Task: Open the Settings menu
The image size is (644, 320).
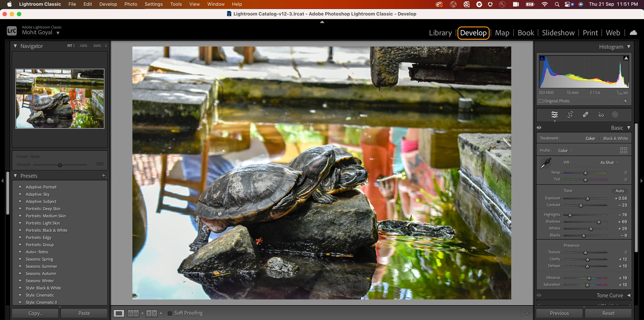Action: click(153, 4)
